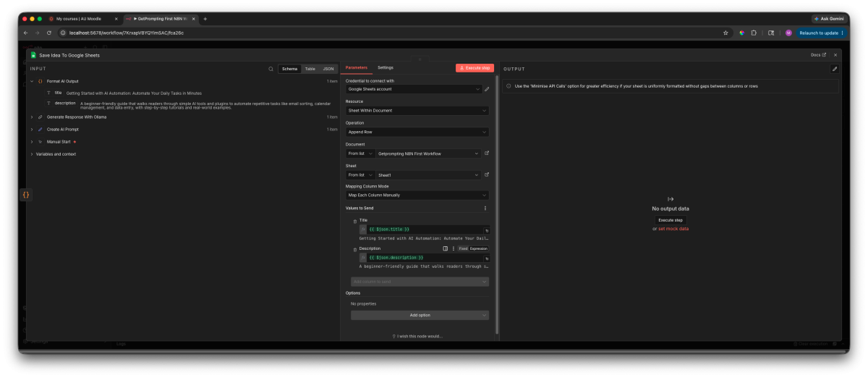Close the node detail view X
This screenshot has width=868, height=378.
(835, 55)
